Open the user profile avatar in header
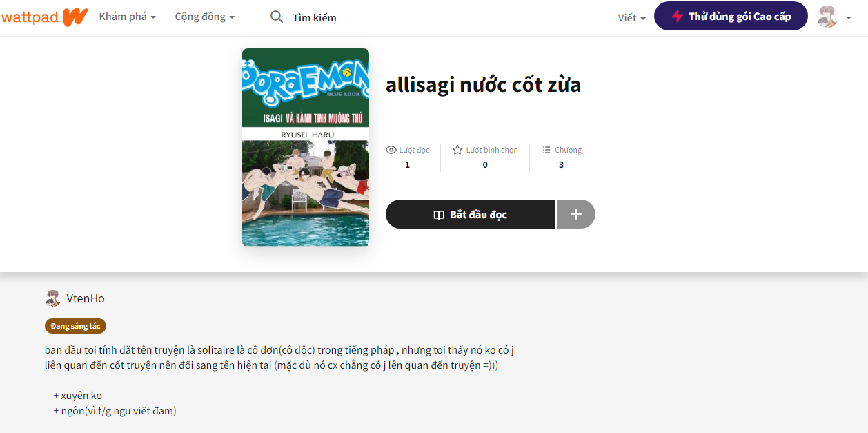 [x=827, y=17]
